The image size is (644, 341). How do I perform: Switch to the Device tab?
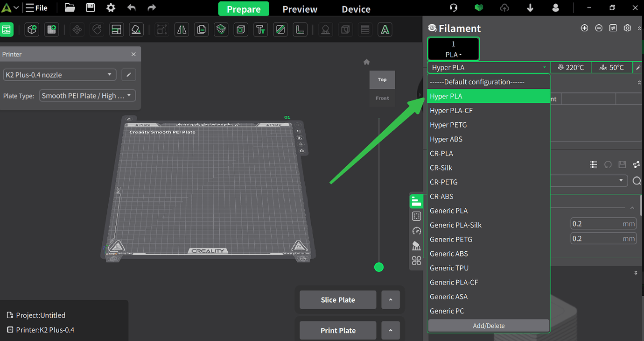coord(356,9)
